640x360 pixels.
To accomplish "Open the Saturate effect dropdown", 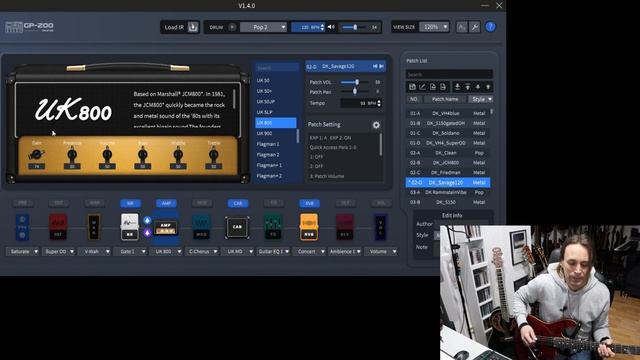I will click(22, 251).
